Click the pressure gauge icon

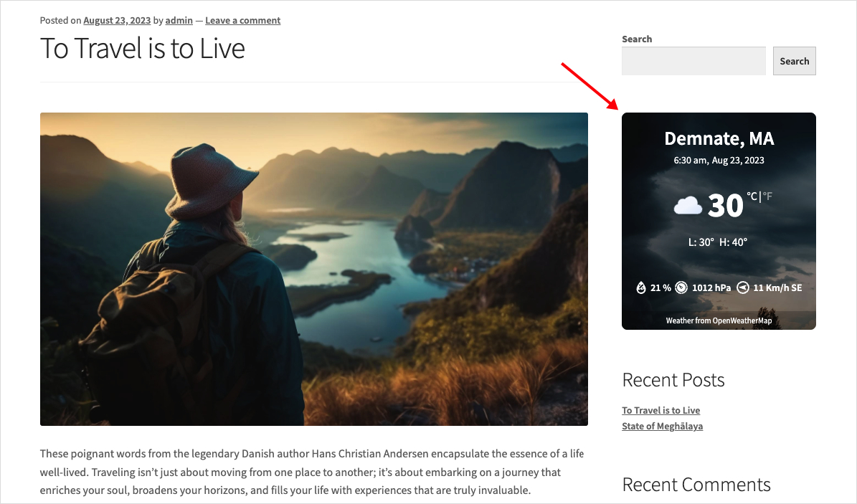coord(681,288)
